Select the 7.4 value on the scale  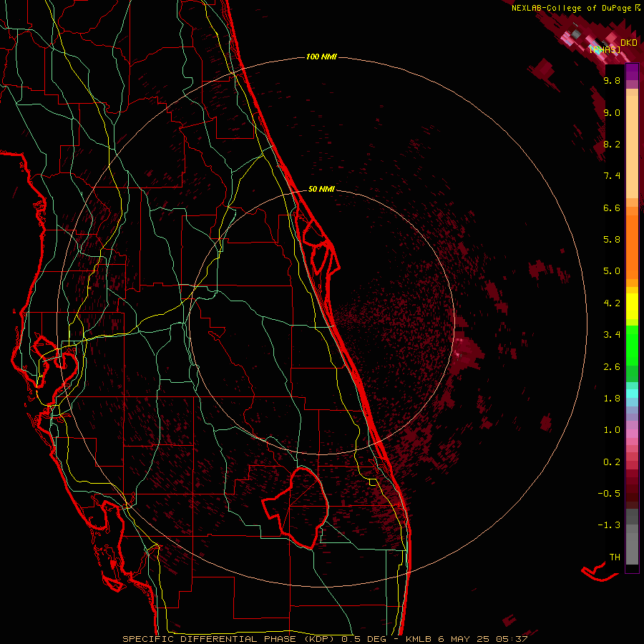[612, 176]
